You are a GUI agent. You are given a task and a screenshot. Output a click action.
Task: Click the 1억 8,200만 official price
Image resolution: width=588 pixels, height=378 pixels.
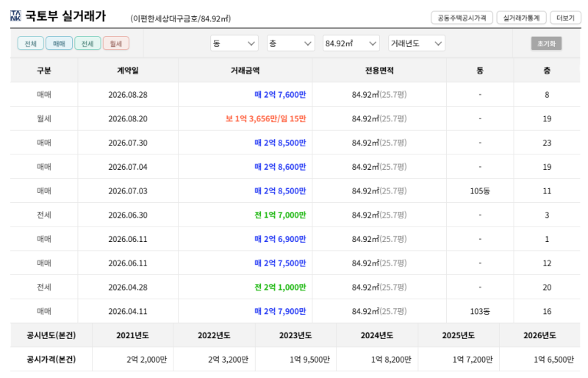[391, 359]
